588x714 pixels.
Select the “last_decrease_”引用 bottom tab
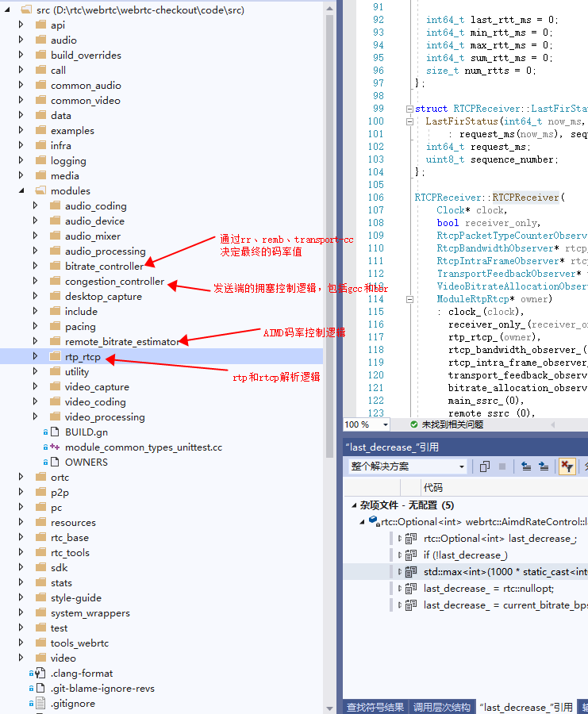[526, 707]
